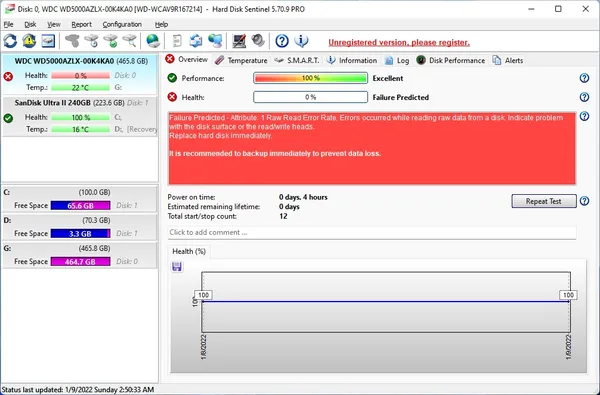Click the blue question mark toolbar icon

point(282,41)
